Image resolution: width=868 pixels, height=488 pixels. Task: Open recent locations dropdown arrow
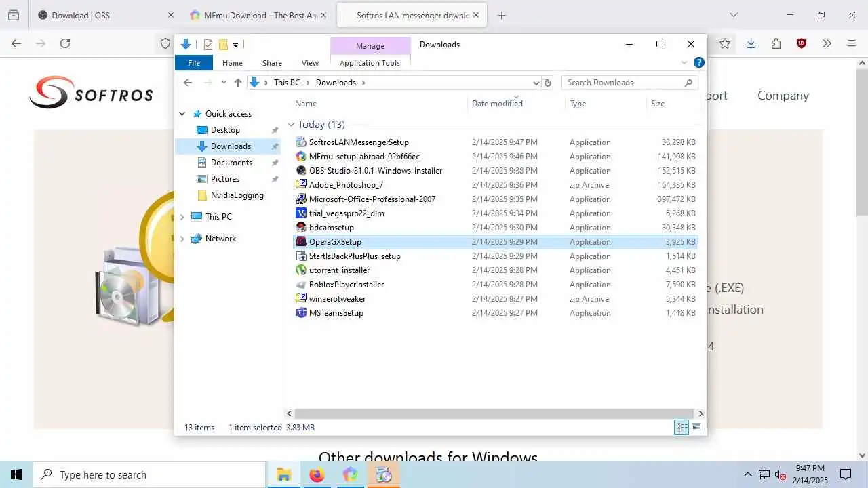224,83
